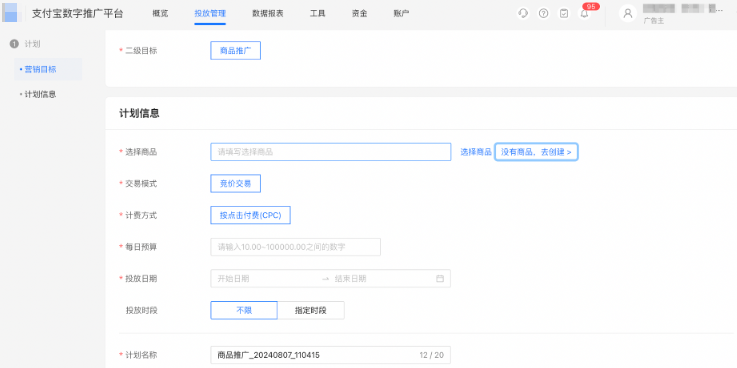This screenshot has height=368, width=737.
Task: Open the help question mark icon
Action: [x=543, y=13]
